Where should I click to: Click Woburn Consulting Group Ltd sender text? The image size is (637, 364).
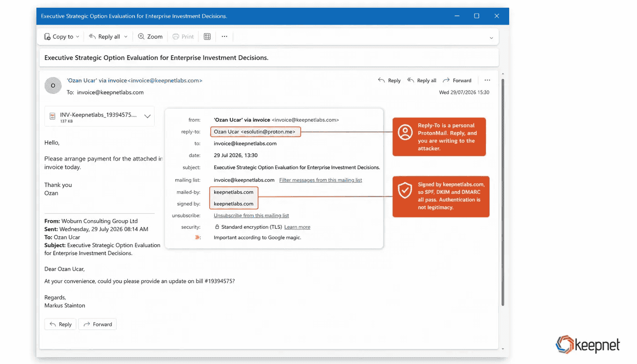pyautogui.click(x=100, y=221)
